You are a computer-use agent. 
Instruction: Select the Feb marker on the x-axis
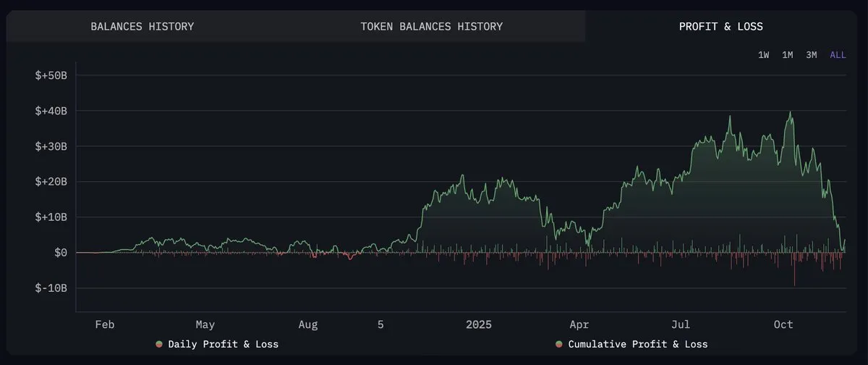tap(105, 324)
